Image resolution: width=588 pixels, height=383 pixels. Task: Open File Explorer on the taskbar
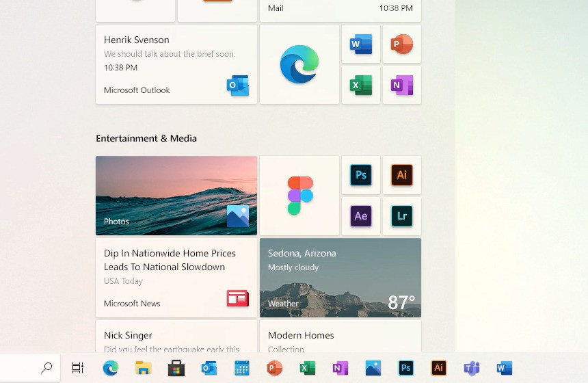click(144, 368)
